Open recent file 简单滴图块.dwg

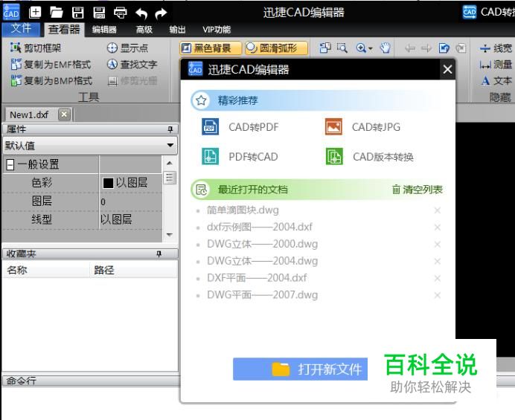coord(243,210)
